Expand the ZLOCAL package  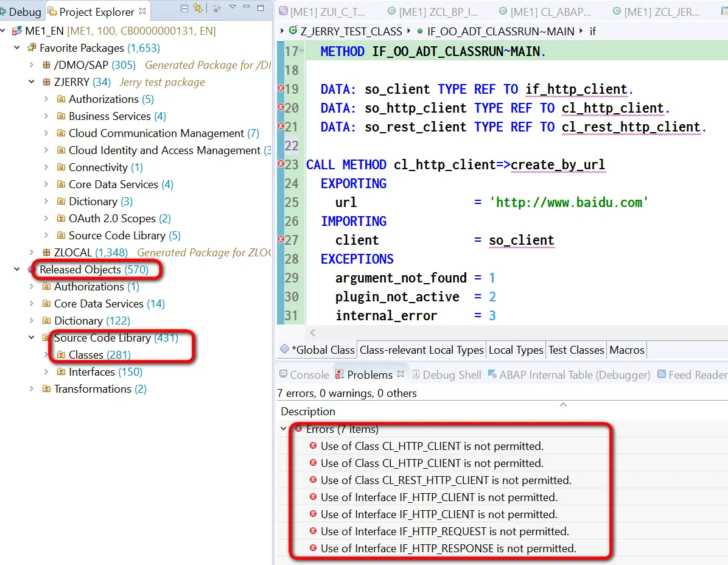click(x=32, y=253)
